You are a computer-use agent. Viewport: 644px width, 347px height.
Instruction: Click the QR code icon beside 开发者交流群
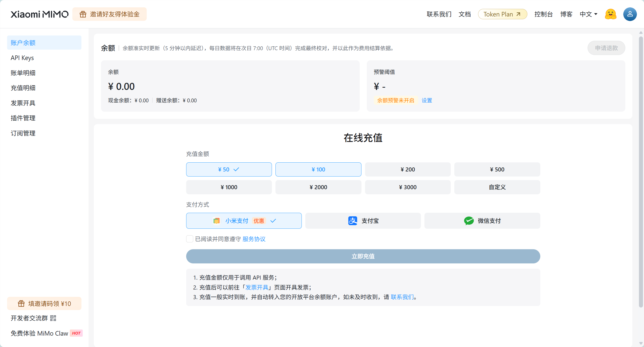53,318
